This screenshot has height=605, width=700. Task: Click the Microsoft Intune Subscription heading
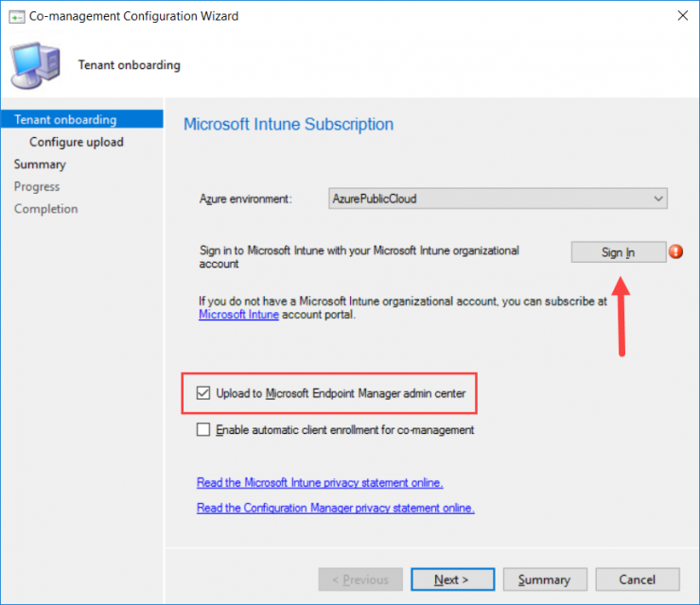point(289,124)
